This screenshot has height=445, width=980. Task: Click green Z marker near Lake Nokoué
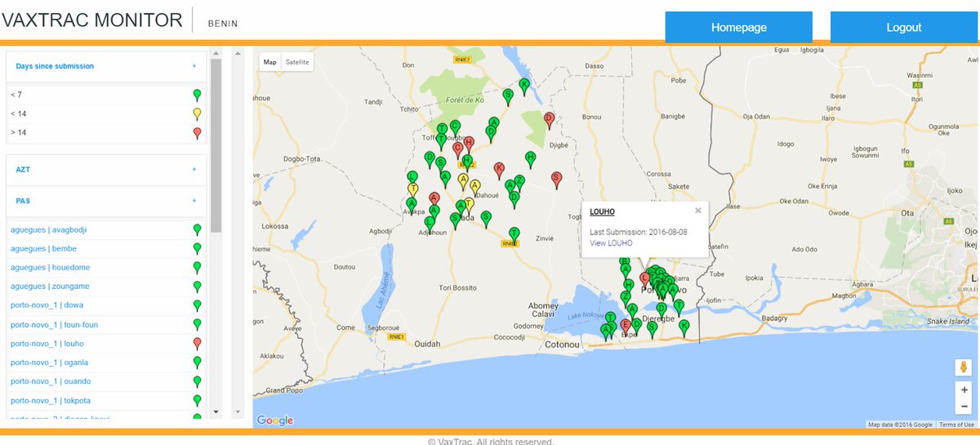coord(626,299)
